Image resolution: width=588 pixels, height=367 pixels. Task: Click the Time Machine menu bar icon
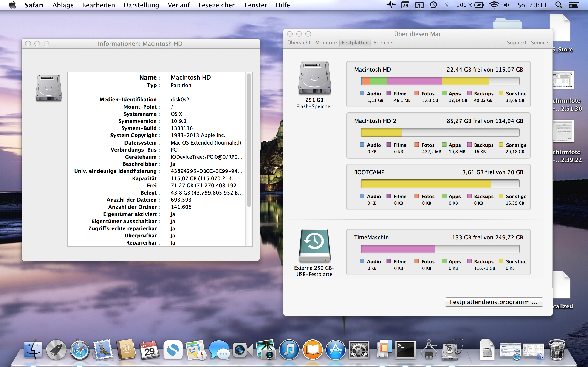pyautogui.click(x=433, y=5)
